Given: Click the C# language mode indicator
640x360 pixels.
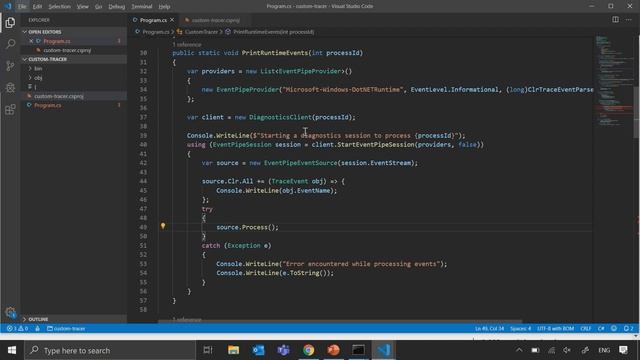Looking at the screenshot, I should tap(601, 329).
